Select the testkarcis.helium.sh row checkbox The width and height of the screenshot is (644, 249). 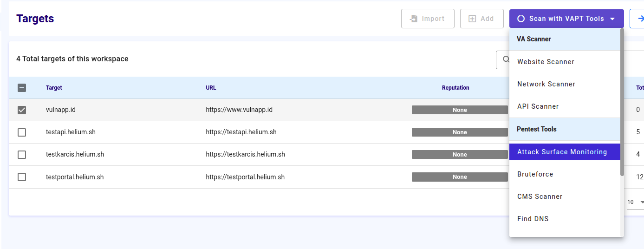[x=22, y=155]
